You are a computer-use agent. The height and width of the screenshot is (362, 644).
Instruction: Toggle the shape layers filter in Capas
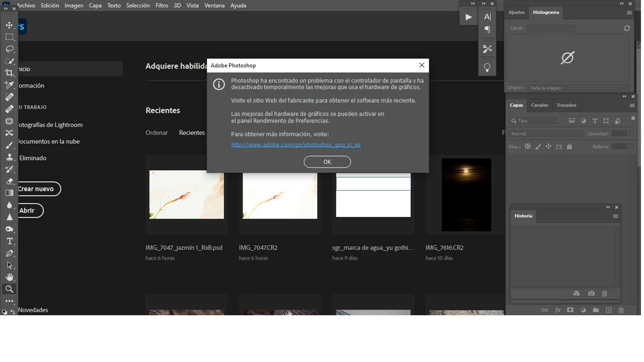pos(606,121)
